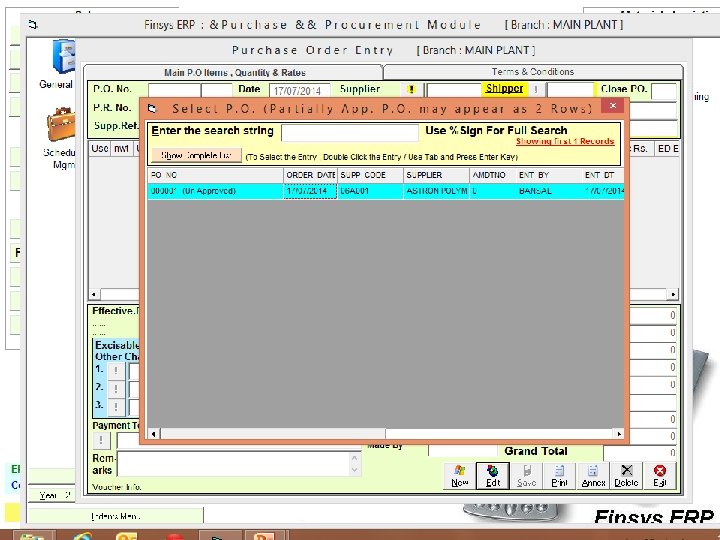Click the Payment Terms lookup button
Image resolution: width=720 pixels, height=540 pixels.
(101, 440)
